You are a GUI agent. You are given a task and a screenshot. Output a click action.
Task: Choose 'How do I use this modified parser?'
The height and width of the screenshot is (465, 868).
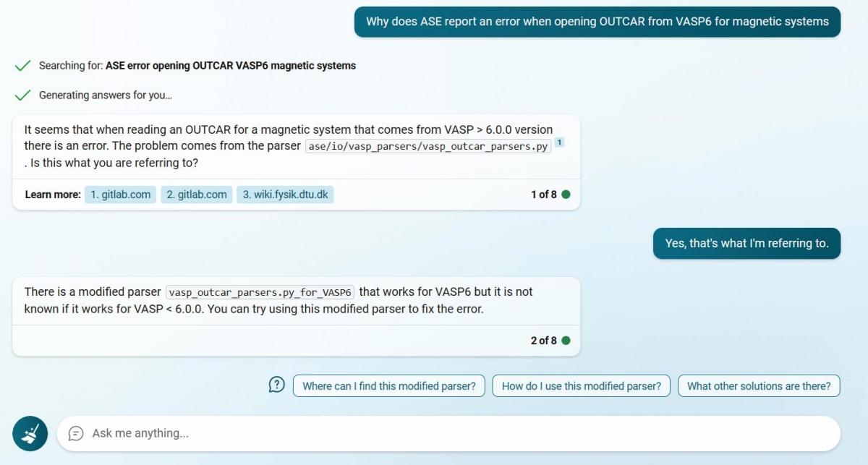(x=582, y=386)
